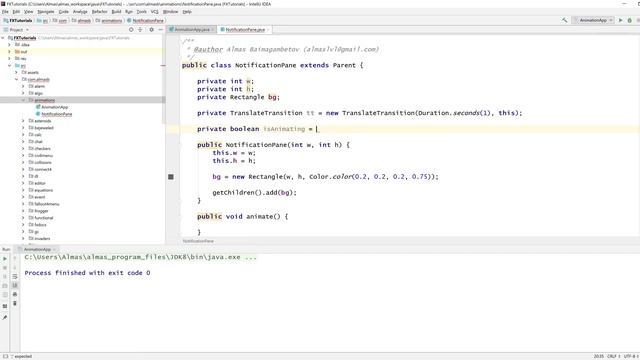This screenshot has width=640, height=360.
Task: Pin the Run tab with pin icon
Action: pos(5,317)
